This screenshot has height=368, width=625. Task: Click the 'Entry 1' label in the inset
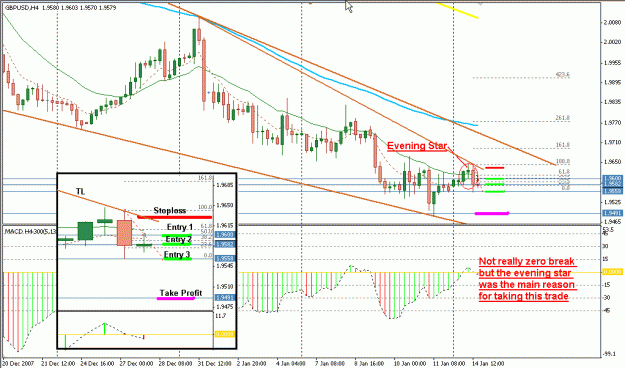pos(180,227)
